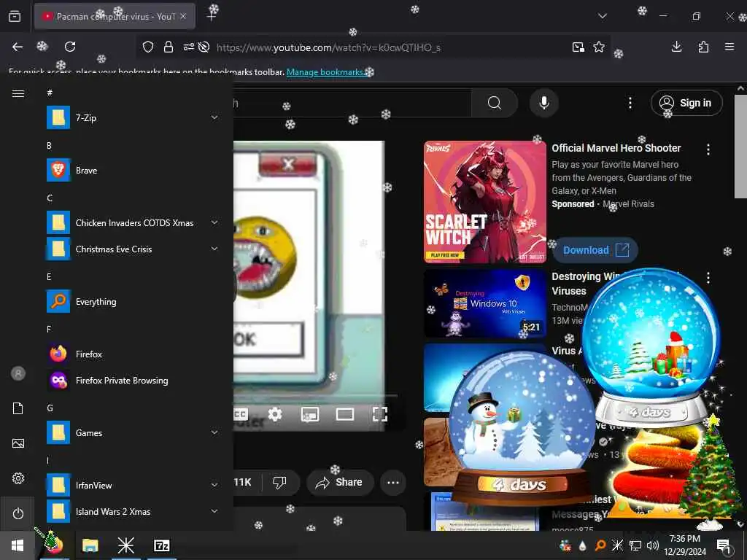Select Christmas Eve Crisis folder entry
The height and width of the screenshot is (560, 747).
[133, 249]
